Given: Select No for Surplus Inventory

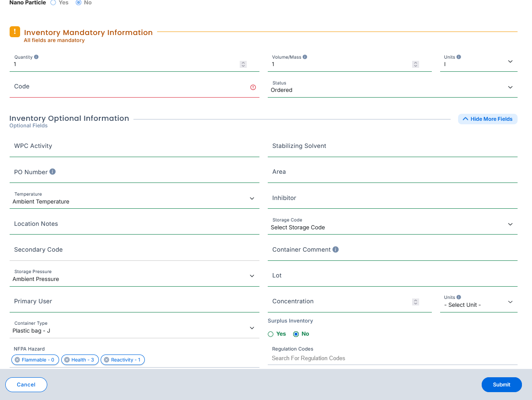Looking at the screenshot, I should click(x=296, y=334).
